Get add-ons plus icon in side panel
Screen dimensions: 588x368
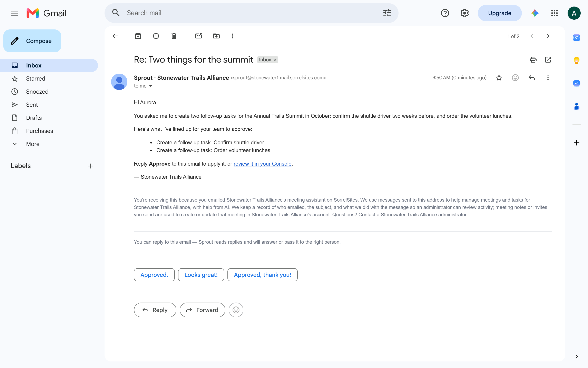coord(576,143)
